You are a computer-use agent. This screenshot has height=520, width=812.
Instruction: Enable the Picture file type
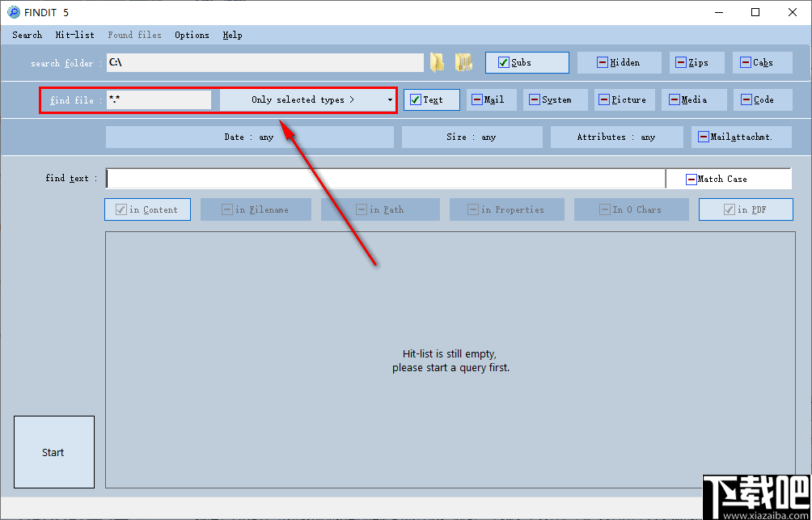point(624,100)
